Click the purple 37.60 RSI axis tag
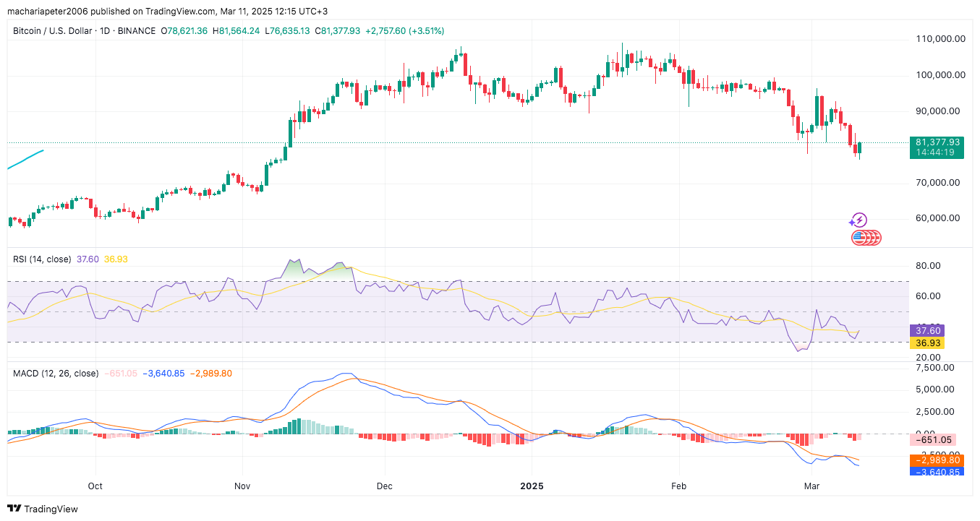 926,331
